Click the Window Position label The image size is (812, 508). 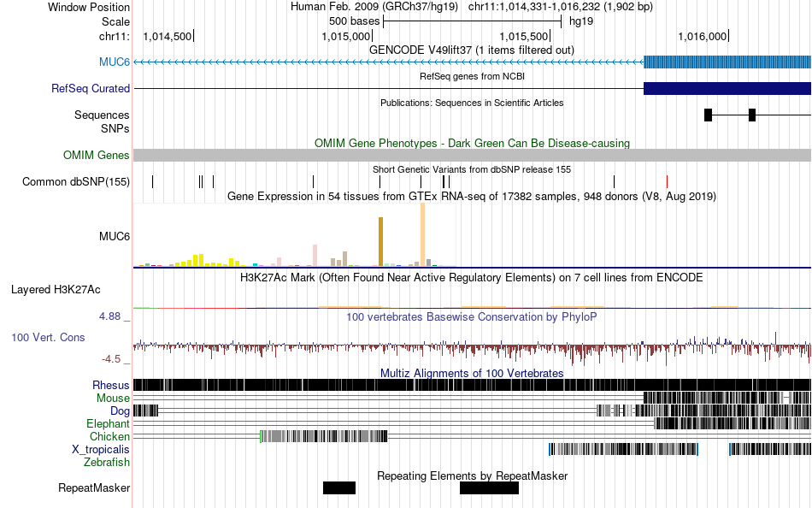pyautogui.click(x=89, y=7)
